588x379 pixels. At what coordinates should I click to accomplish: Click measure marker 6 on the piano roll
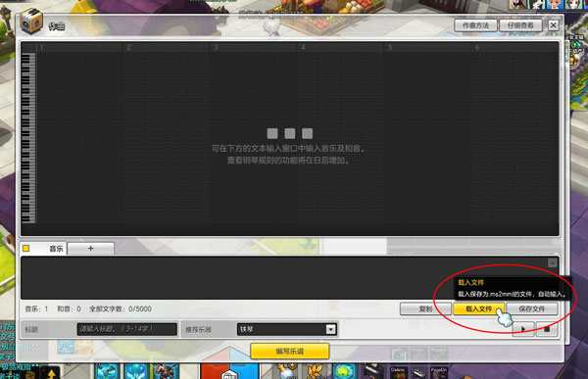(477, 48)
